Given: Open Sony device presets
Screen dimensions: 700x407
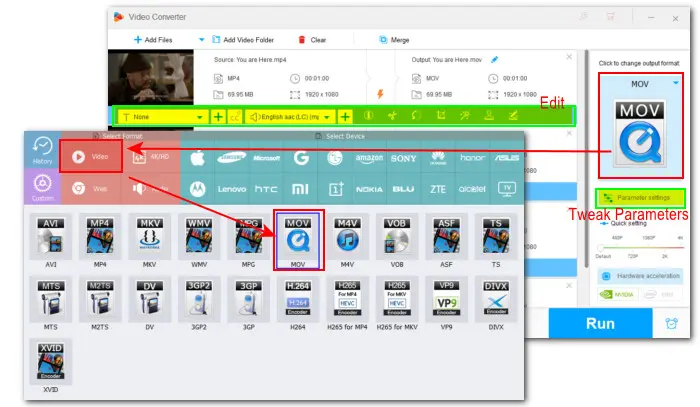Looking at the screenshot, I should [x=404, y=158].
